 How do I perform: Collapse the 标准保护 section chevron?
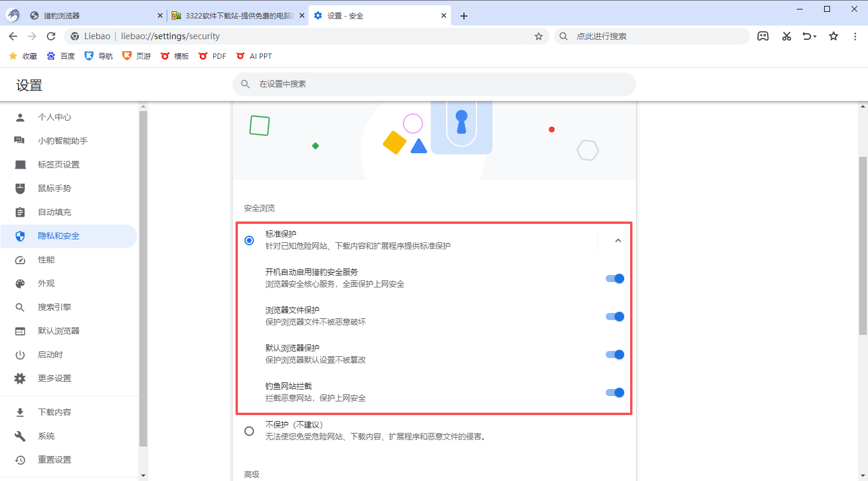618,240
